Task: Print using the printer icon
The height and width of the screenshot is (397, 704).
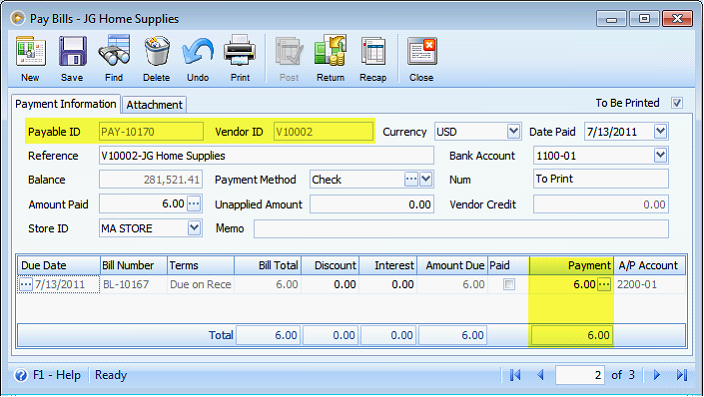Action: (x=240, y=51)
